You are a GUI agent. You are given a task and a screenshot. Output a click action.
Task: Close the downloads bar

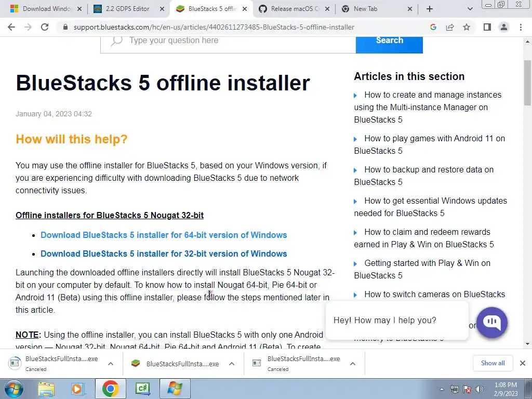(523, 363)
